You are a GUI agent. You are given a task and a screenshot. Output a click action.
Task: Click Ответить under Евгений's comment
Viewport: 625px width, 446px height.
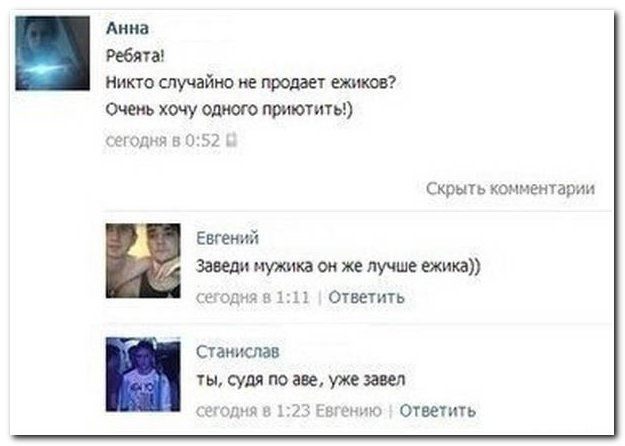[x=366, y=297]
